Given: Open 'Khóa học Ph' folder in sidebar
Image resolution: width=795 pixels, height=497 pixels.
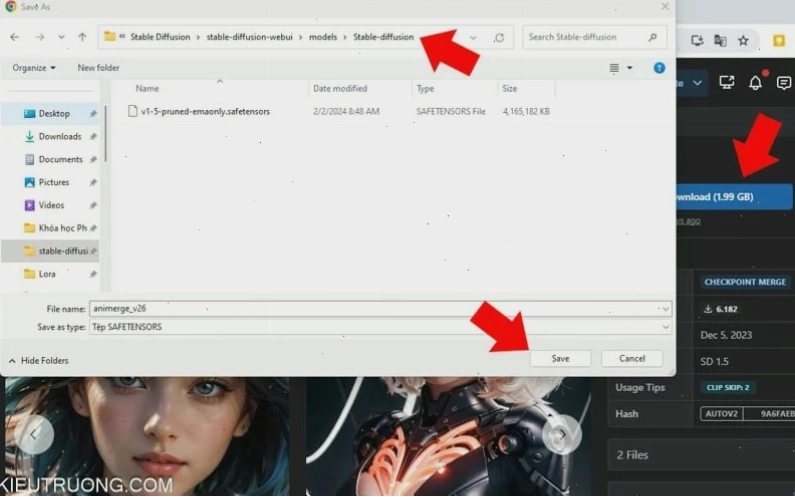Looking at the screenshot, I should 62,228.
